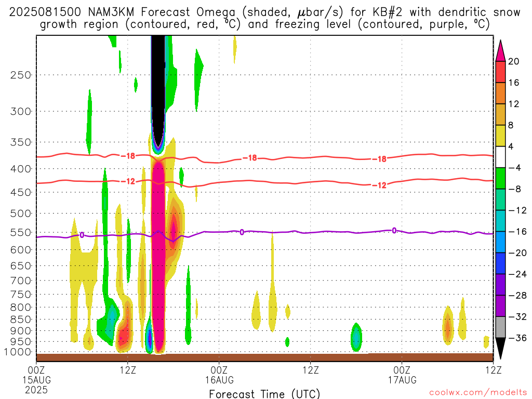Click the red colorbar segment below 20
The image size is (532, 399).
coord(500,72)
